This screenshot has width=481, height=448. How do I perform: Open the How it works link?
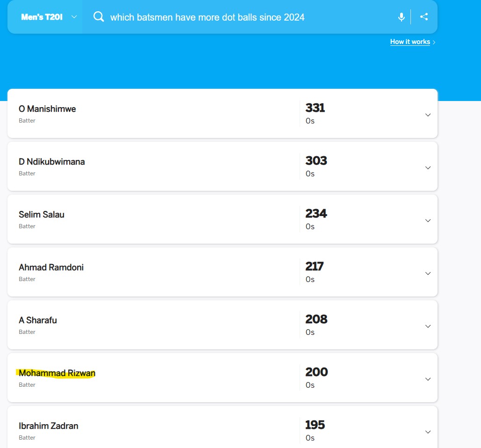coord(410,42)
